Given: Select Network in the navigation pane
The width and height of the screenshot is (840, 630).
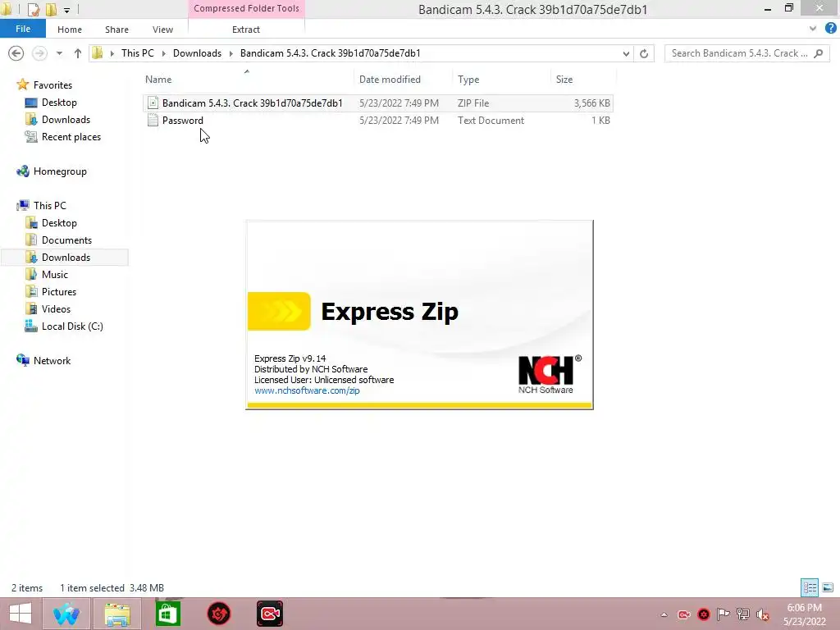Looking at the screenshot, I should [52, 361].
